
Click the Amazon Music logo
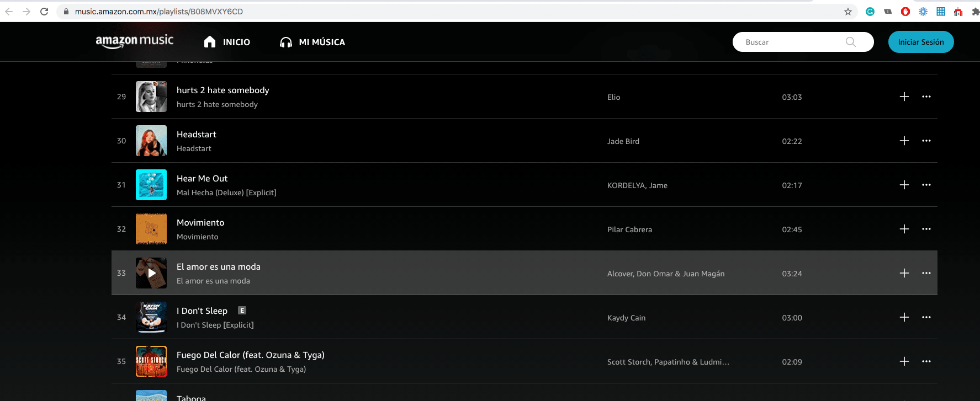pos(134,41)
